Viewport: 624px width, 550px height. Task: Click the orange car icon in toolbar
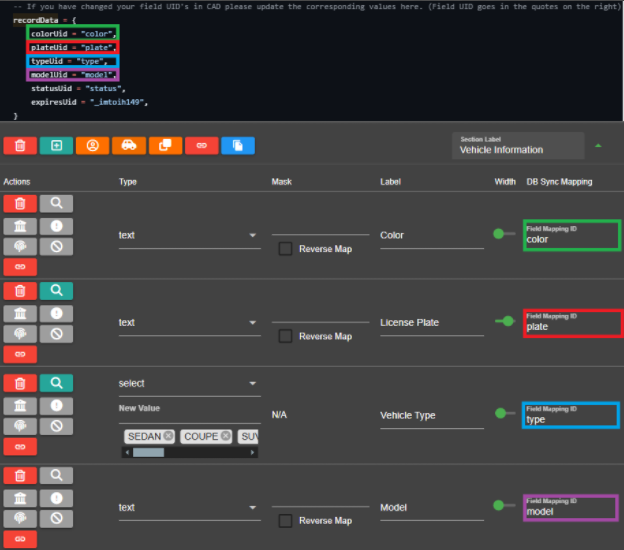tap(129, 146)
